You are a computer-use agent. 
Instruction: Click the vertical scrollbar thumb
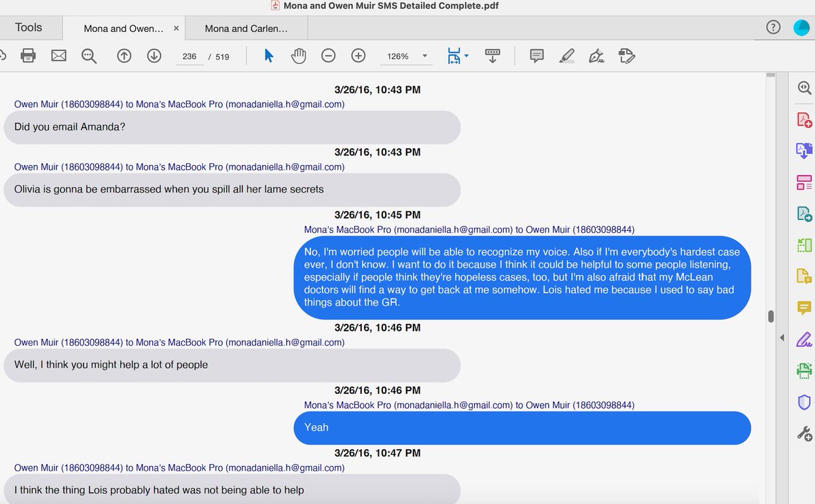coord(771,317)
